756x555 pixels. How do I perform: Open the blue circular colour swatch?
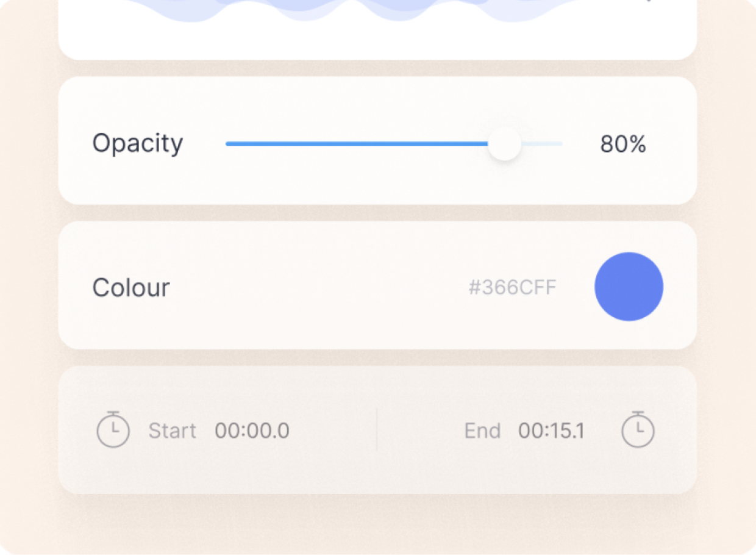click(629, 287)
